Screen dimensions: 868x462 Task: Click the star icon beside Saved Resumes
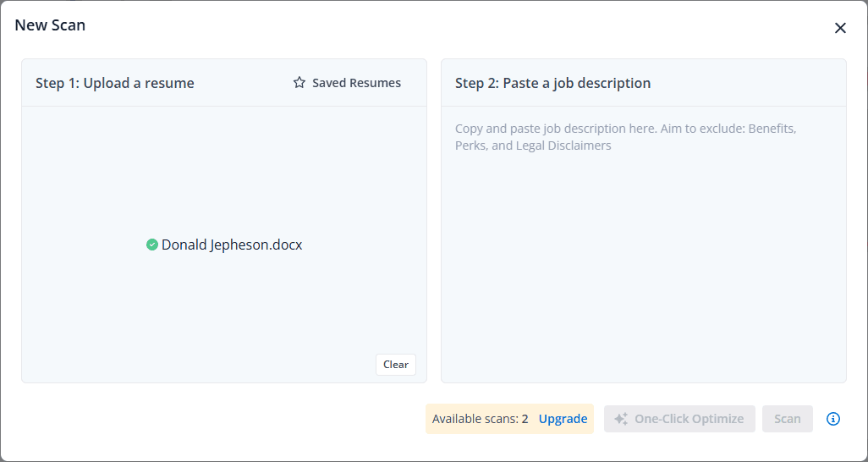click(299, 83)
